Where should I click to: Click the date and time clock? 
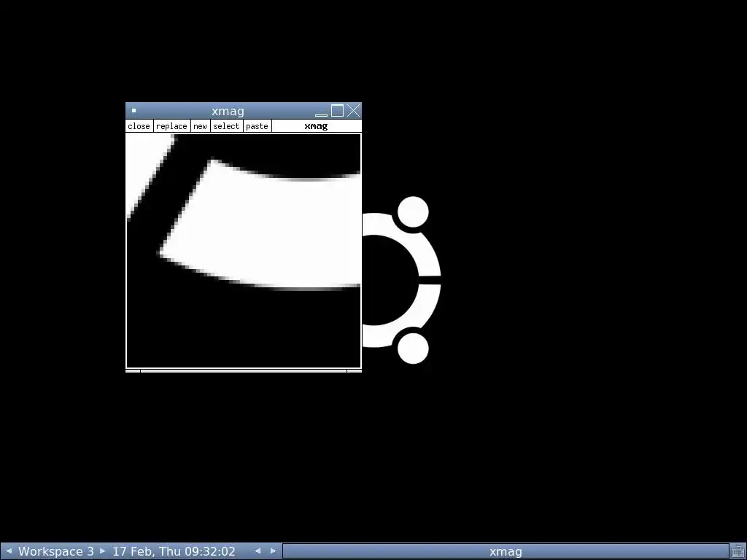(174, 551)
